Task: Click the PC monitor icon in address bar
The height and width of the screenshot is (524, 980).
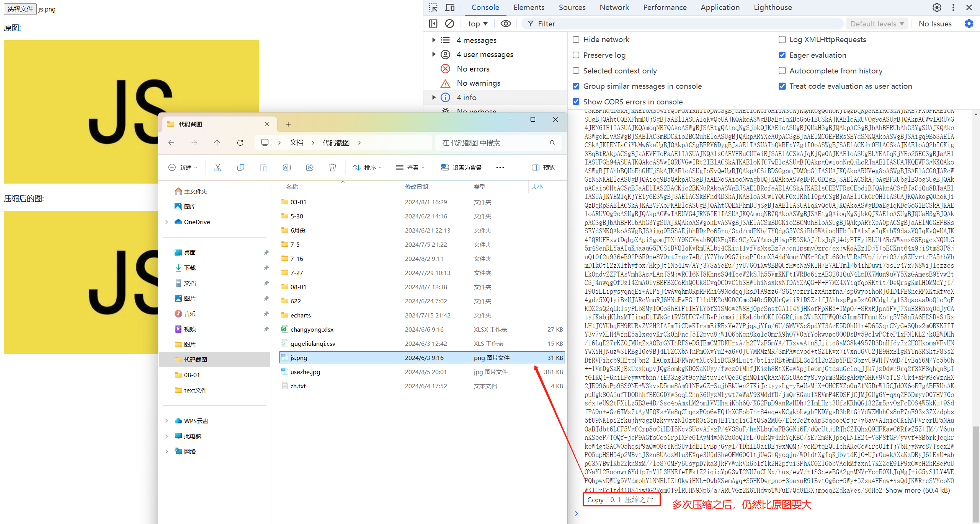Action: pyautogui.click(x=265, y=143)
